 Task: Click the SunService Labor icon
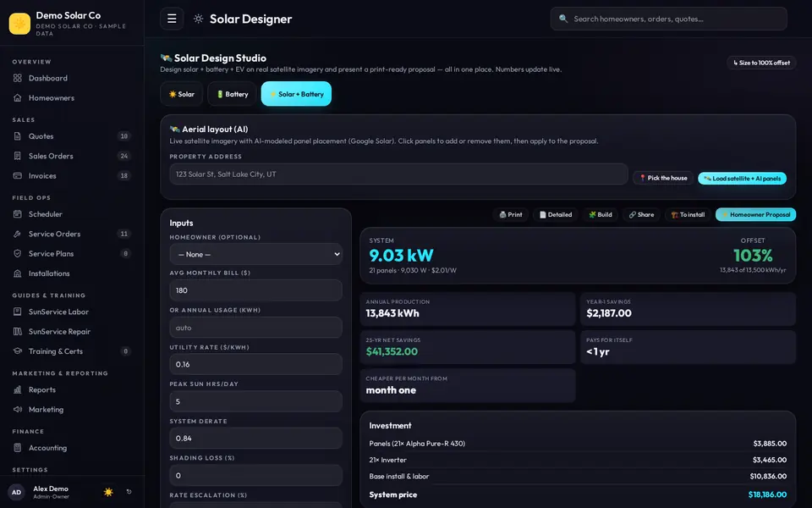click(18, 312)
